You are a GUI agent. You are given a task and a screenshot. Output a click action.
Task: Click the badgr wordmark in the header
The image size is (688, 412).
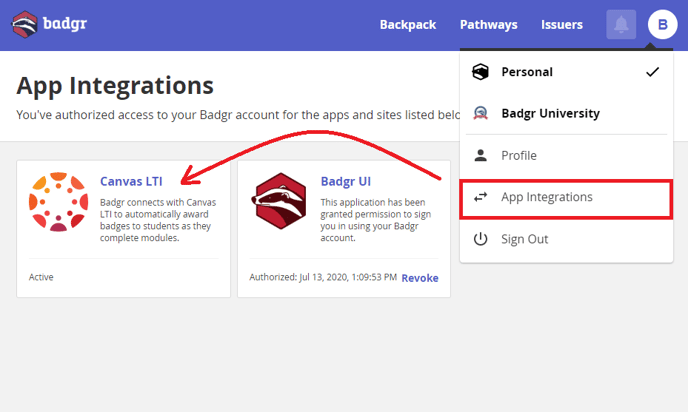point(65,23)
